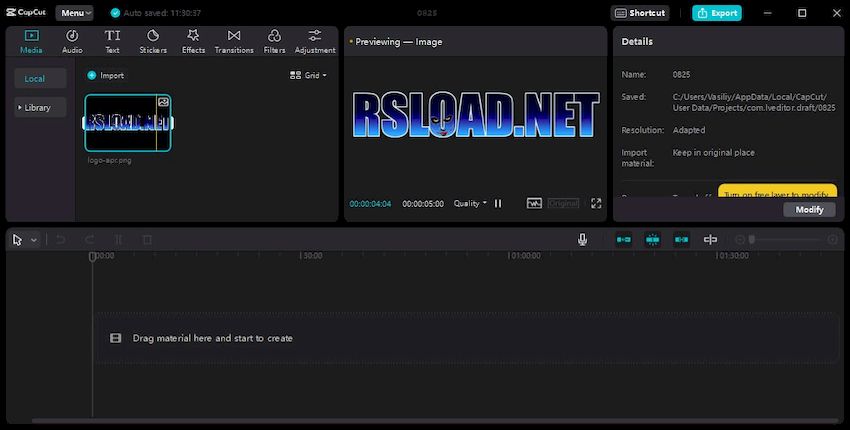Click the Original ratio button
The width and height of the screenshot is (850, 430).
(x=563, y=203)
